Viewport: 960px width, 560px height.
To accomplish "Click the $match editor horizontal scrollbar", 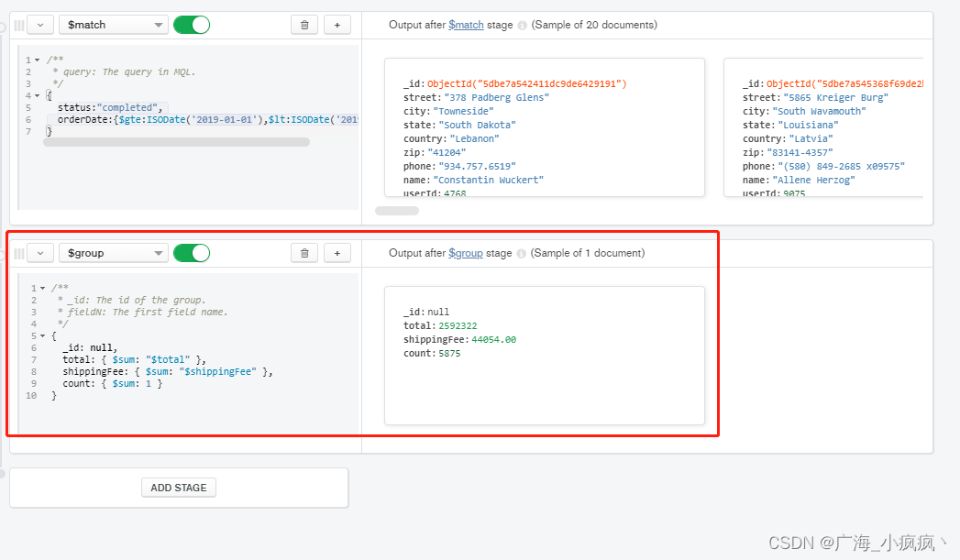I will coord(176,142).
